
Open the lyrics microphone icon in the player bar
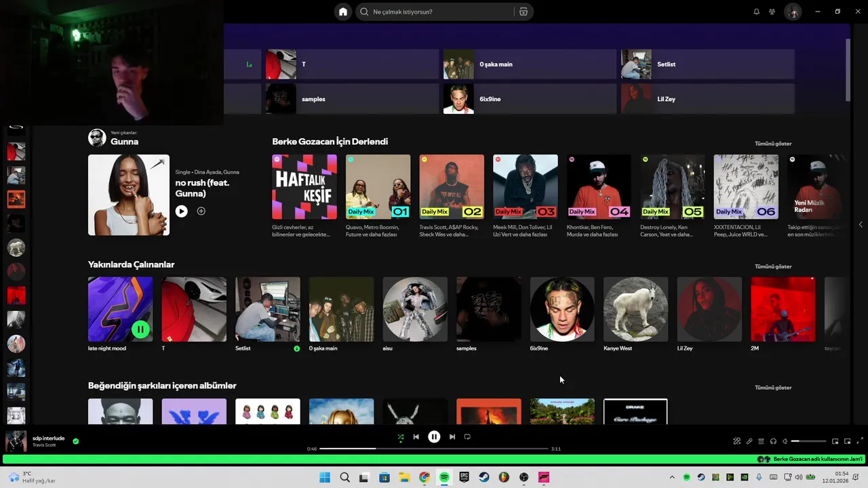tap(749, 441)
